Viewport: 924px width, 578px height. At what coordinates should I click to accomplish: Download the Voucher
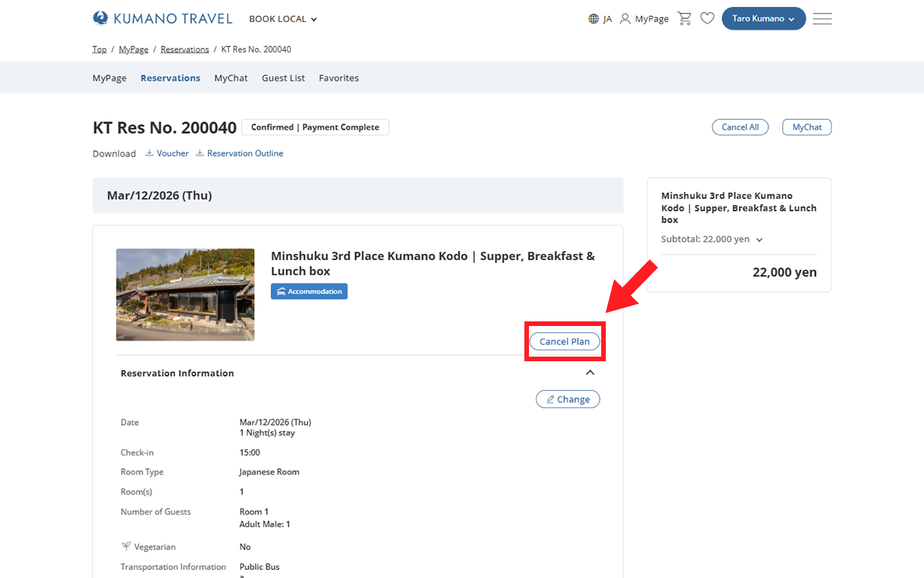[x=167, y=153]
